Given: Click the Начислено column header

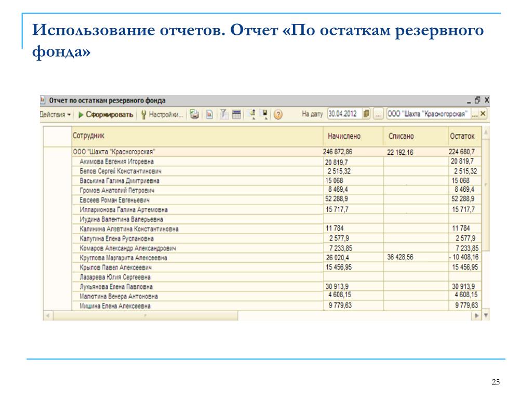Looking at the screenshot, I should coord(353,136).
